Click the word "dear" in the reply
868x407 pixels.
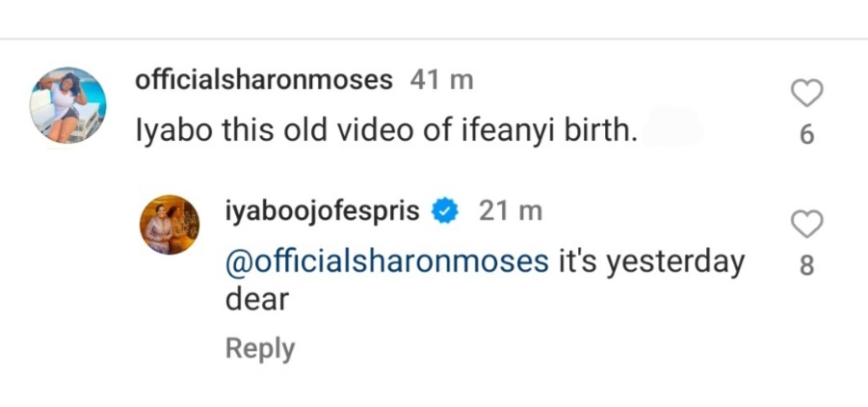coord(256,299)
